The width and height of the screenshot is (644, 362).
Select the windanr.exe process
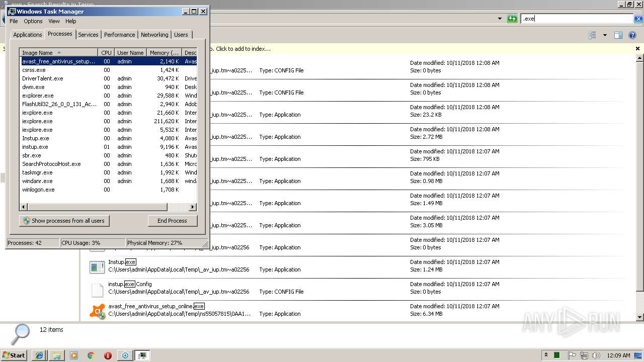[x=108, y=181]
